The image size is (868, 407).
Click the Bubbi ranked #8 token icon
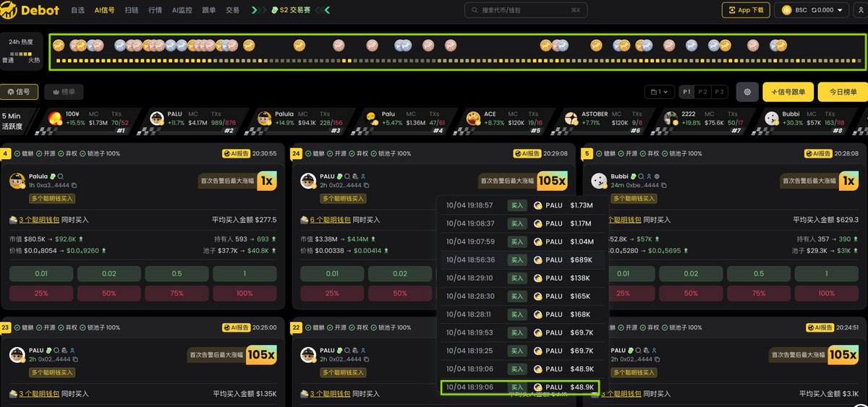click(772, 118)
